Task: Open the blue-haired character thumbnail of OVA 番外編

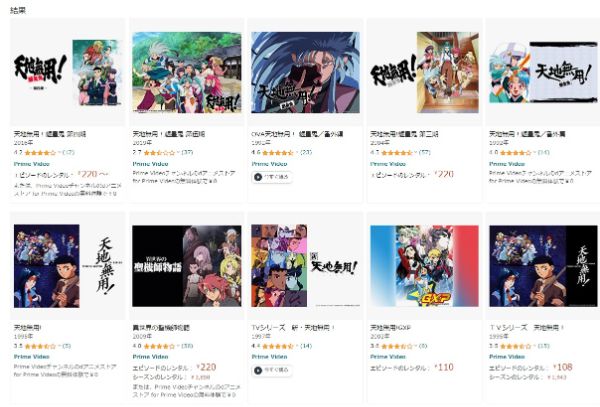Action: (305, 72)
